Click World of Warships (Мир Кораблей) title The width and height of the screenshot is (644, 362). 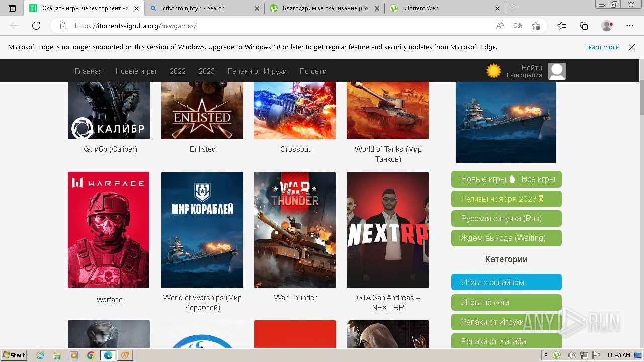[202, 303]
